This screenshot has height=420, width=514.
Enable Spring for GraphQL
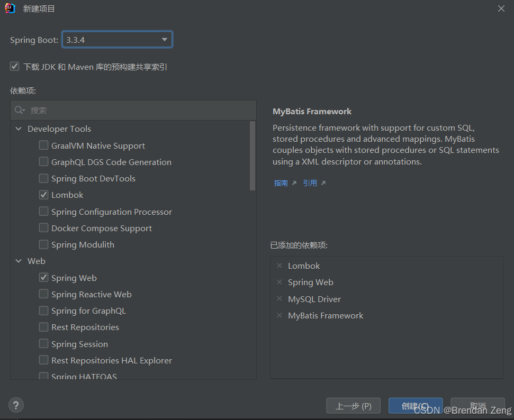(x=43, y=311)
